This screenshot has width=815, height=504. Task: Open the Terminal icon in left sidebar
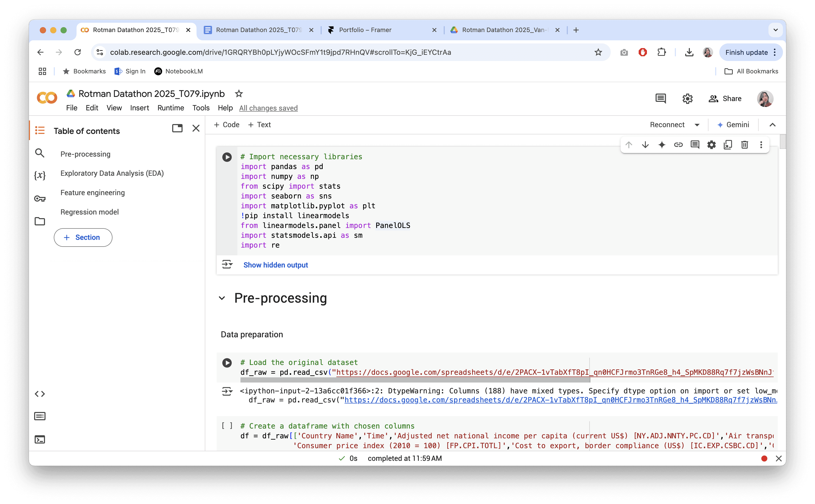pos(40,440)
